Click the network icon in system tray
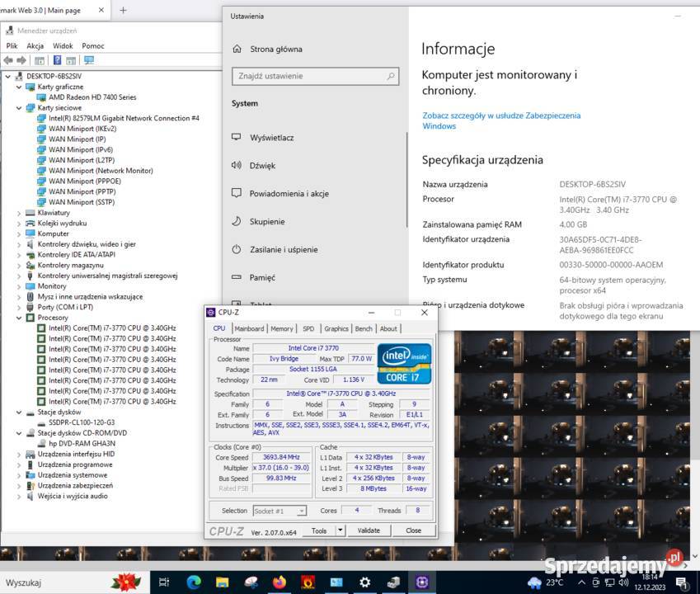The width and height of the screenshot is (700, 594). (x=609, y=582)
